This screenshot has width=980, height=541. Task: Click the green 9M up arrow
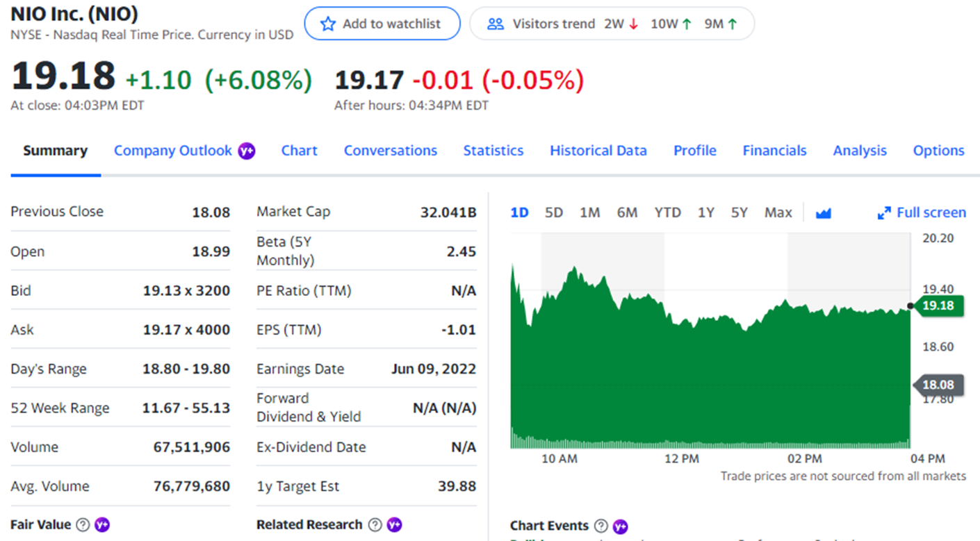733,24
